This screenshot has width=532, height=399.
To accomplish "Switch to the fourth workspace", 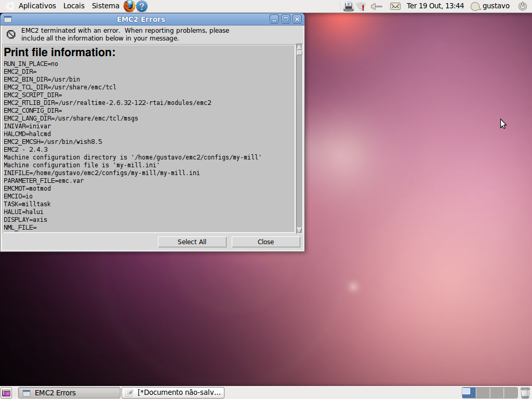I will coord(510,393).
